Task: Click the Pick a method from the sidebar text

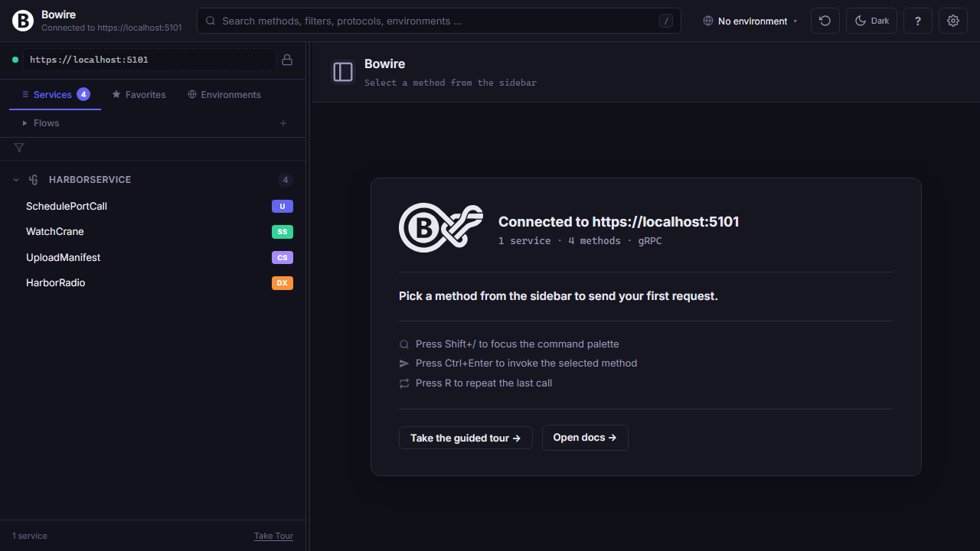Action: click(x=558, y=296)
